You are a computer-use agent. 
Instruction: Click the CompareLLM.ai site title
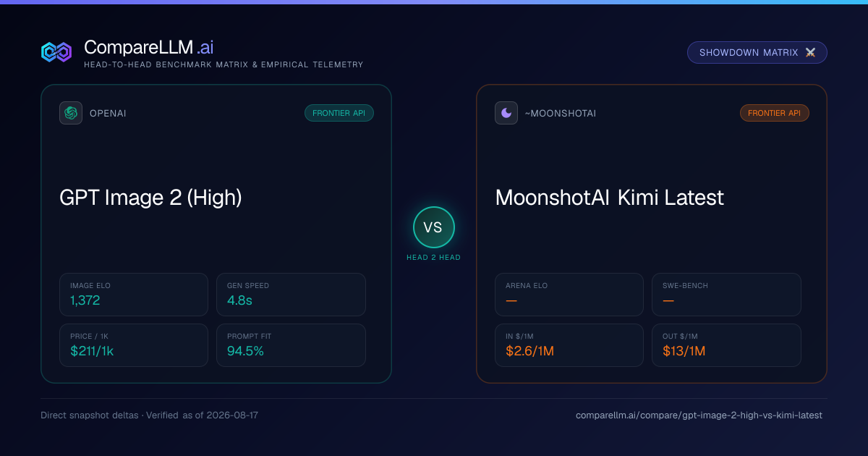(x=148, y=47)
